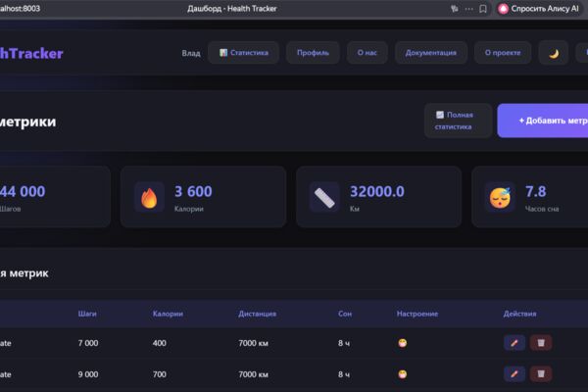Click the mood emoji in 9 000 row

click(403, 374)
